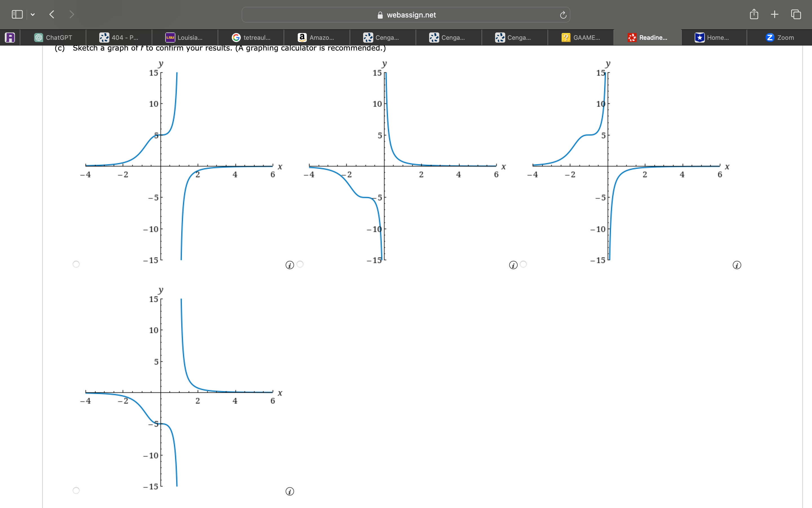Screen dimensions: 812x508
Task: Select the first graph answer option
Action: 76,264
